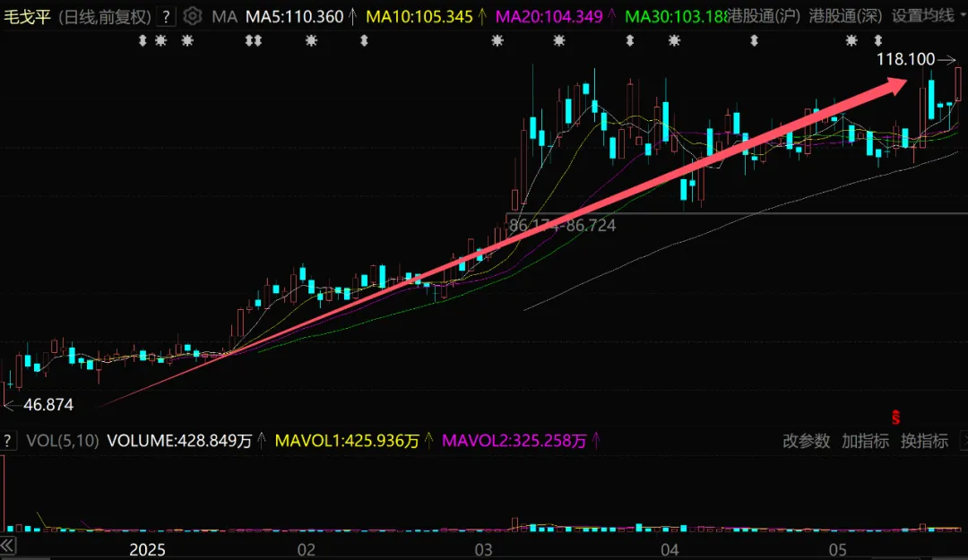968x560 pixels.
Task: Toggle the 港股通(深) overlay
Action: point(845,16)
